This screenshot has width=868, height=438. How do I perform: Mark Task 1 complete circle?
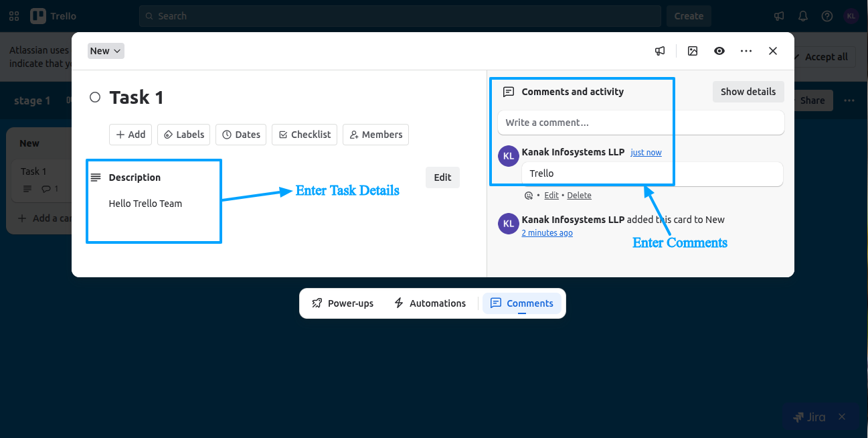tap(95, 98)
